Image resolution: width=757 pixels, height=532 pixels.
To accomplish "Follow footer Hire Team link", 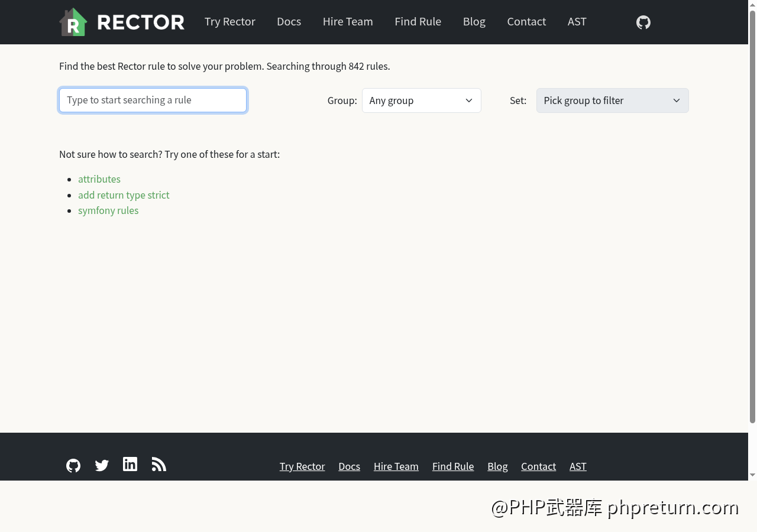I will pos(396,466).
